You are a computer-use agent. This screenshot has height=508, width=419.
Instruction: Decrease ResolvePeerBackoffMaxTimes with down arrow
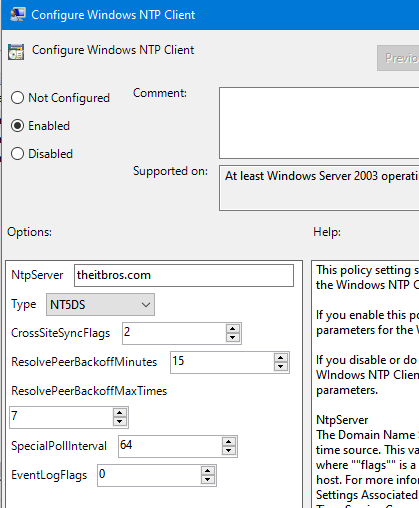point(120,422)
